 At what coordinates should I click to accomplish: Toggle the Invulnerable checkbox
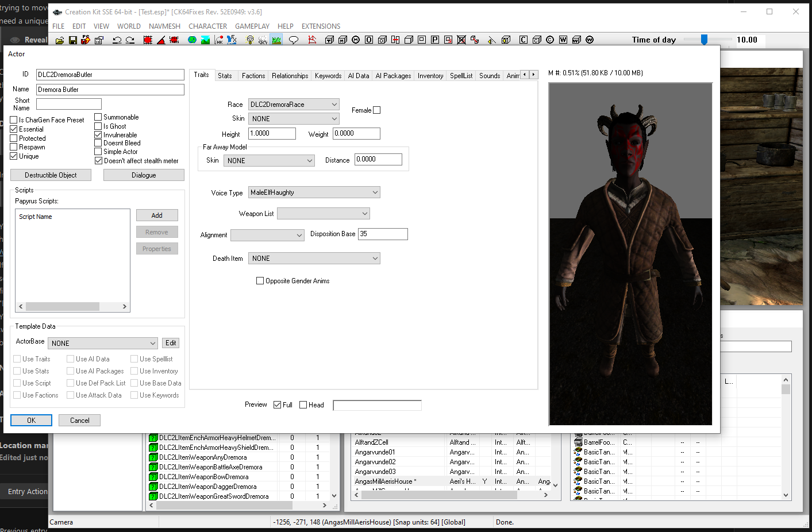[x=98, y=135]
